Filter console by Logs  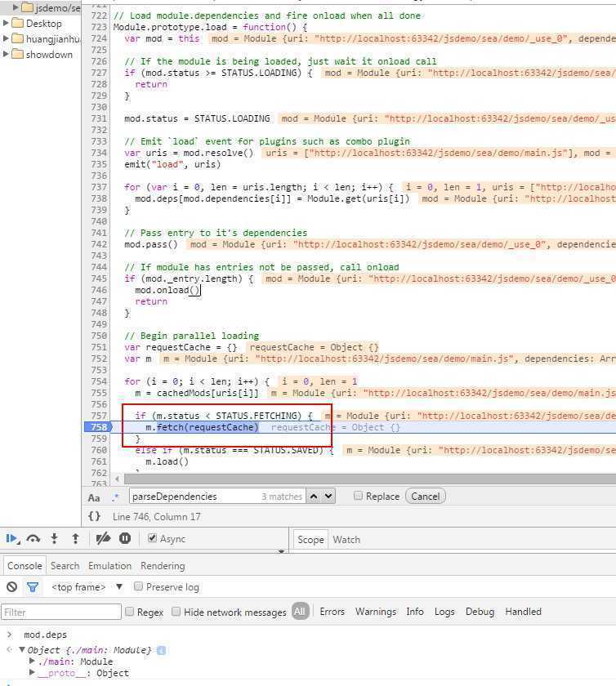[444, 611]
